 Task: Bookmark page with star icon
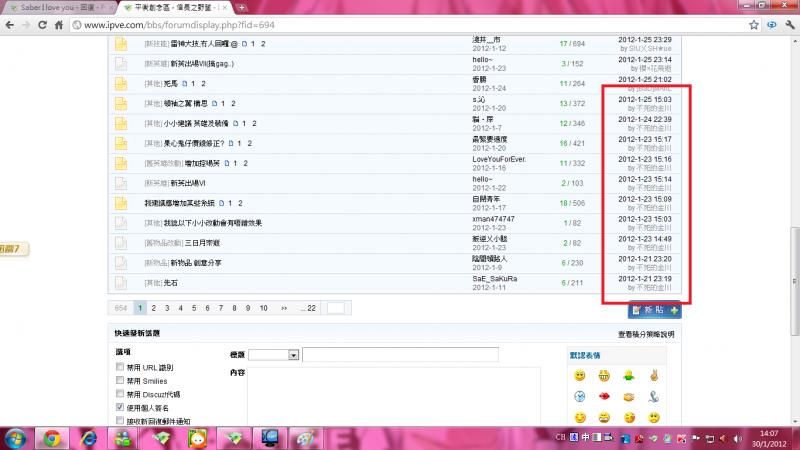[754, 24]
